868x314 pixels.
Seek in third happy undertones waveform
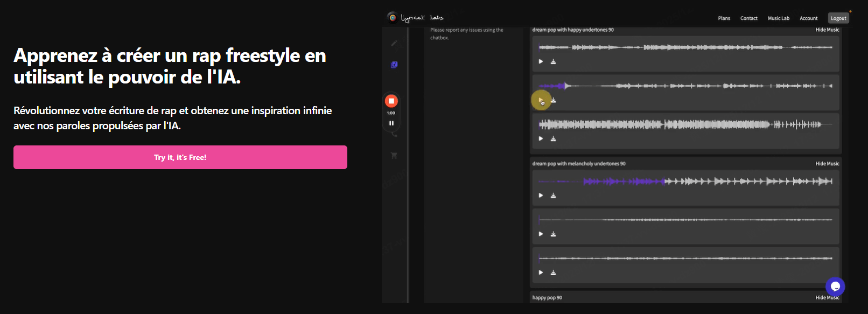point(685,124)
